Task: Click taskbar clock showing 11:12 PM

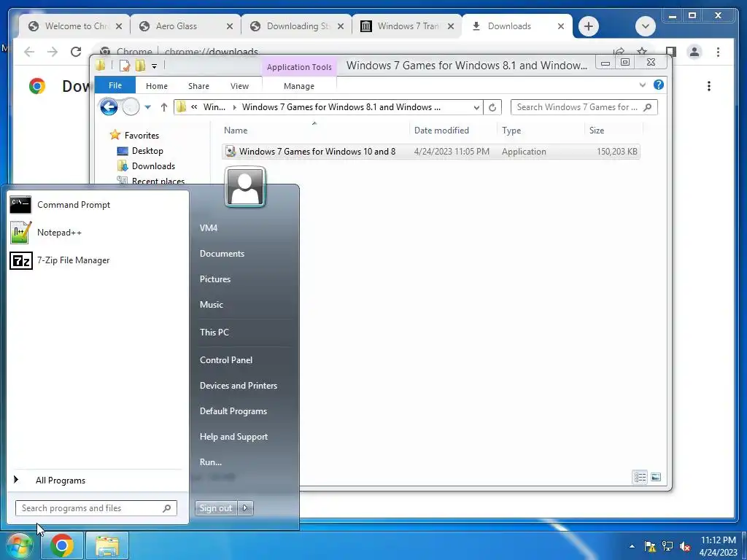Action: (x=718, y=546)
